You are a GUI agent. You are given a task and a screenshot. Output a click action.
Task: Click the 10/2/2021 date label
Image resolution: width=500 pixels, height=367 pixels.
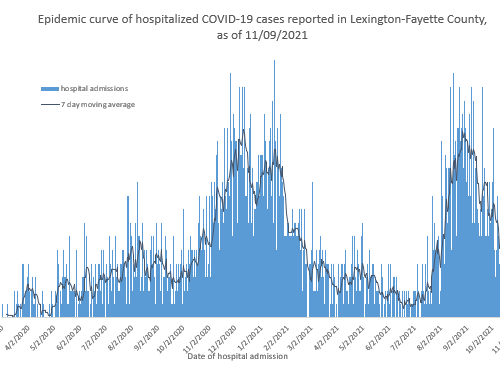coord(479,339)
